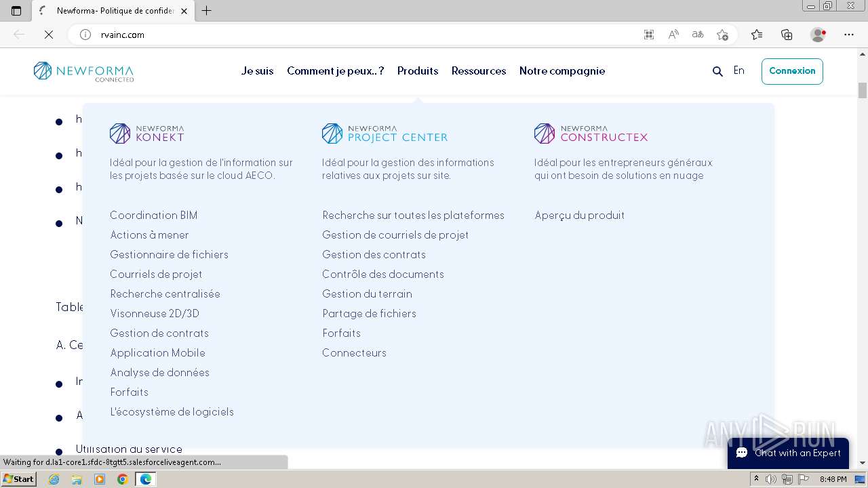This screenshot has height=488, width=868.
Task: Click the Newforma Project Center logo
Action: [x=385, y=134]
